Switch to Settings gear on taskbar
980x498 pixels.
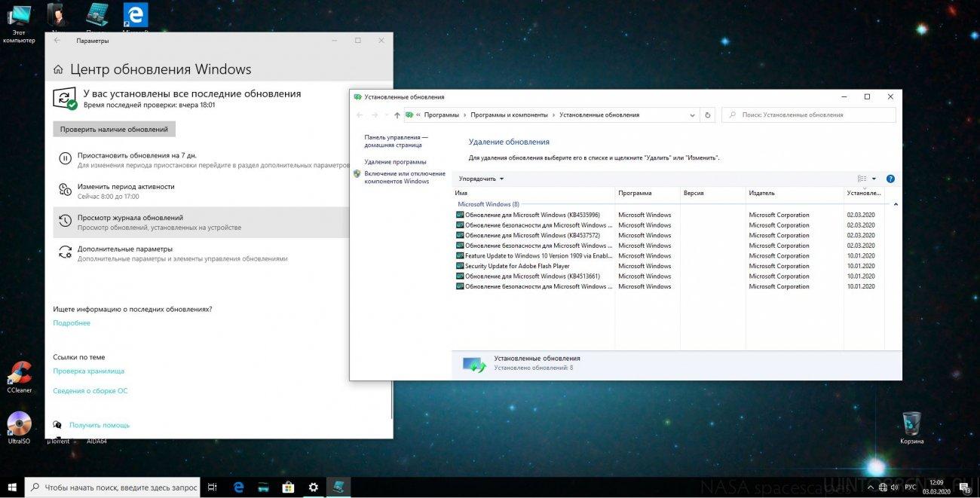313,487
